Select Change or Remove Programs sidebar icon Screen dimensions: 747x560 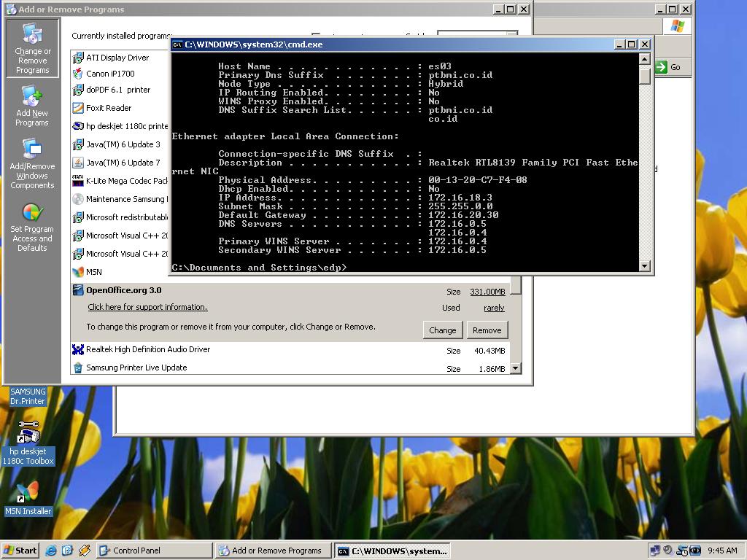(x=32, y=48)
